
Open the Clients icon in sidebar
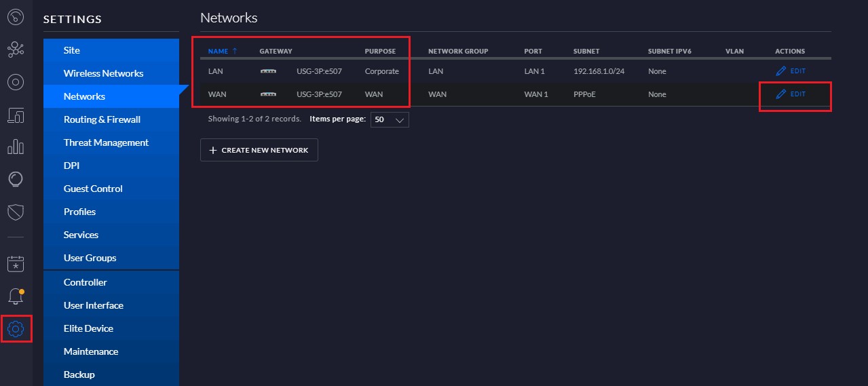click(x=16, y=115)
